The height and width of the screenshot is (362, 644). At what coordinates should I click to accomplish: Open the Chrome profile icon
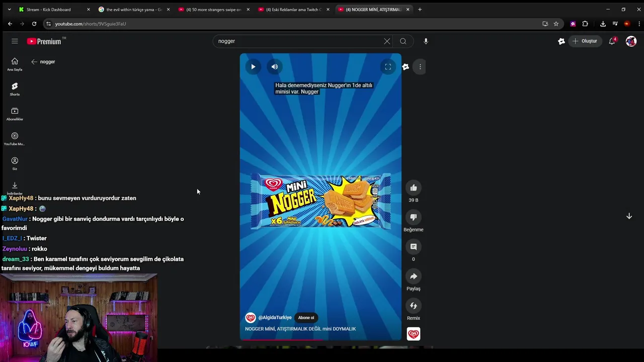point(627,24)
